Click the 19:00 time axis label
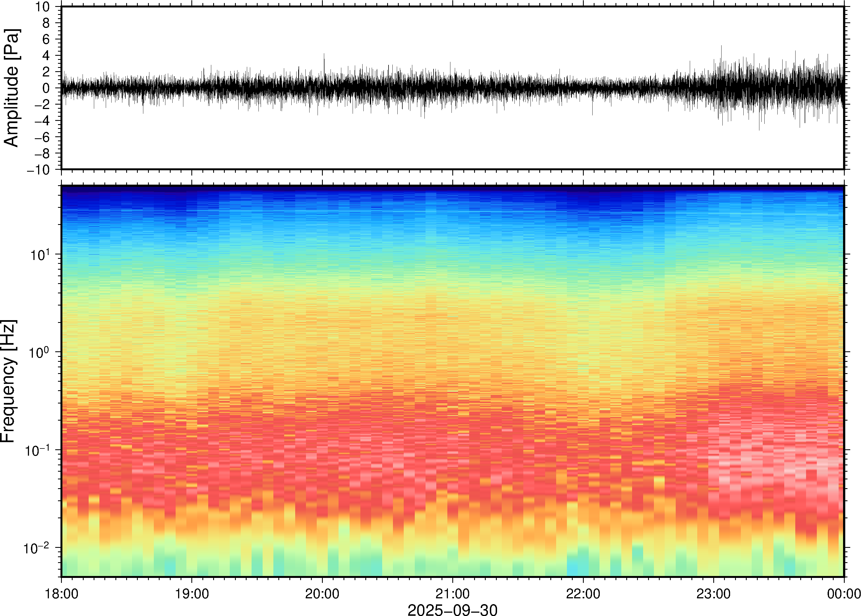 [192, 594]
